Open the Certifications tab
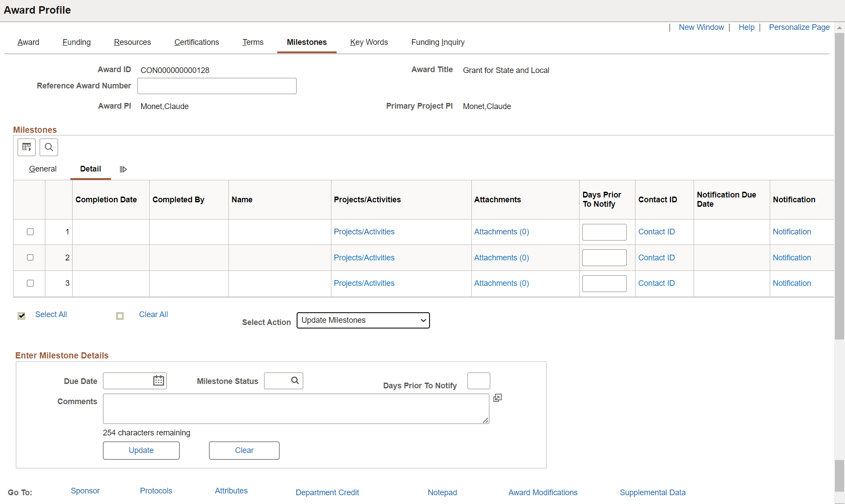 click(x=196, y=42)
